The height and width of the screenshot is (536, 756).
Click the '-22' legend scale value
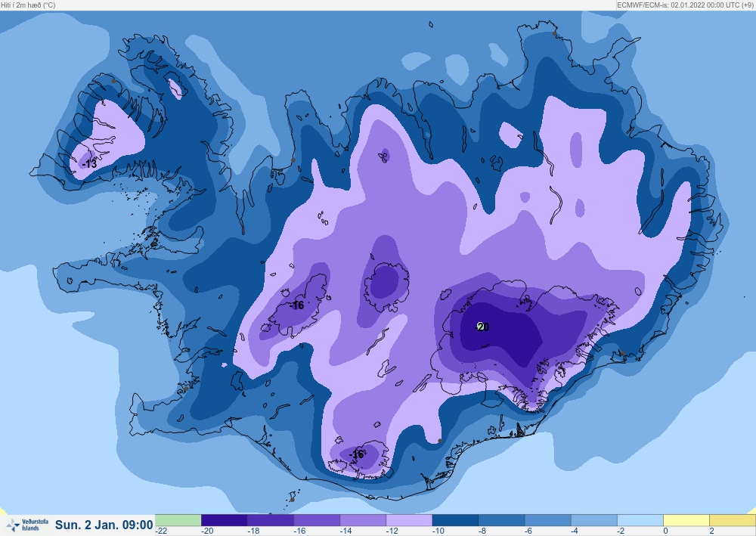pos(162,531)
